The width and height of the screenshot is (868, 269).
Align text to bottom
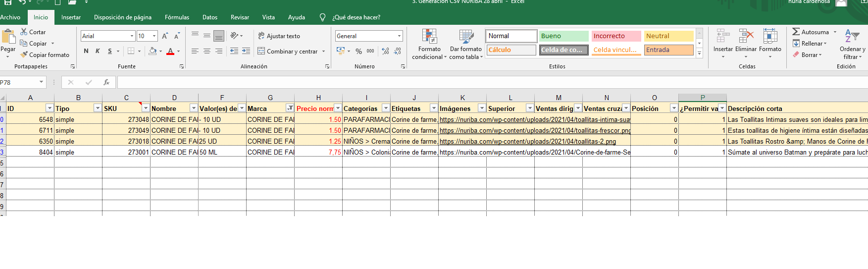[x=219, y=36]
